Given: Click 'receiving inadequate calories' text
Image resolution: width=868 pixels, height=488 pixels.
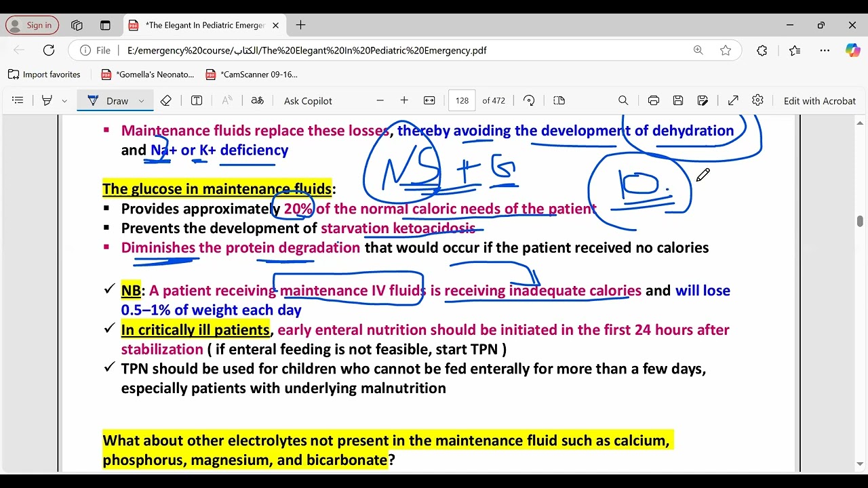Looking at the screenshot, I should [x=542, y=291].
